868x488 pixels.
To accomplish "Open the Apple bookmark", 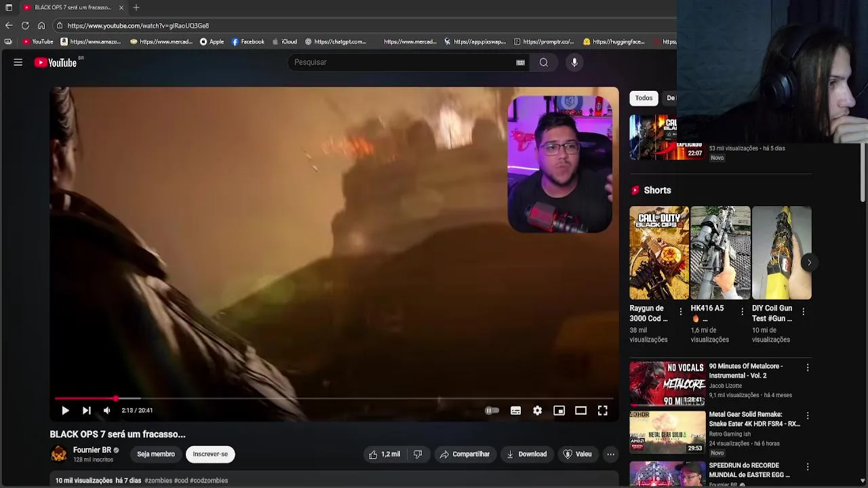I will [x=212, y=42].
